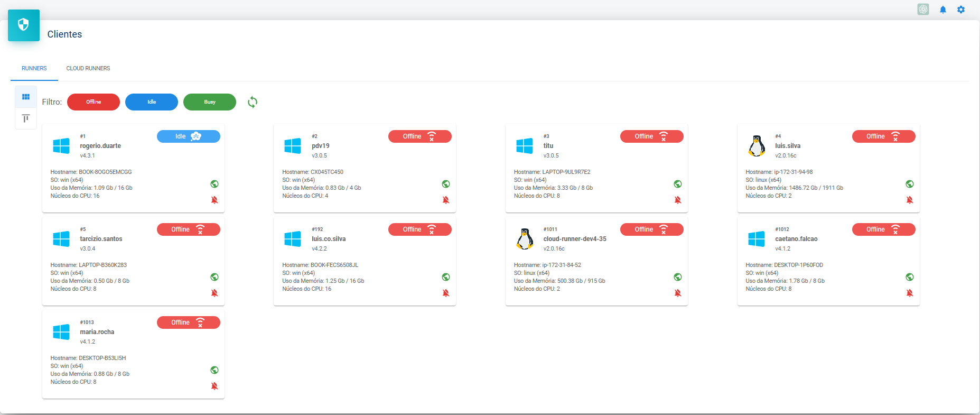Select runner name pdv19
Image resolution: width=980 pixels, height=415 pixels.
321,146
